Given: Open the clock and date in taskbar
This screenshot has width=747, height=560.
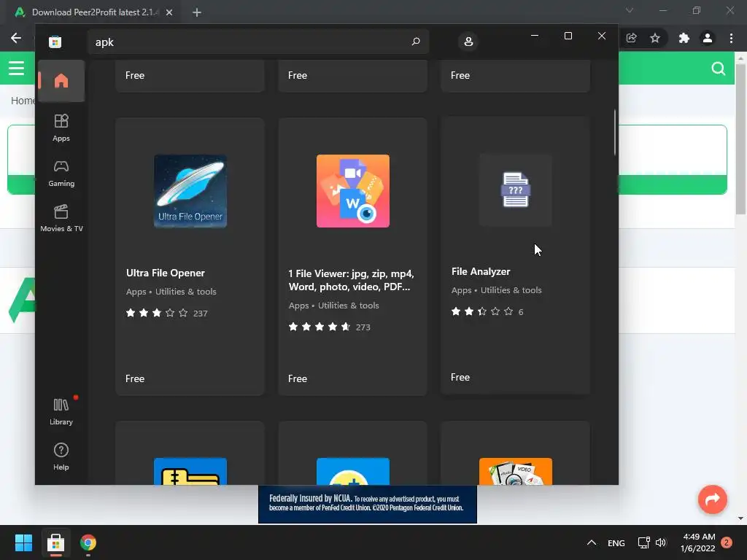Looking at the screenshot, I should pos(698,542).
